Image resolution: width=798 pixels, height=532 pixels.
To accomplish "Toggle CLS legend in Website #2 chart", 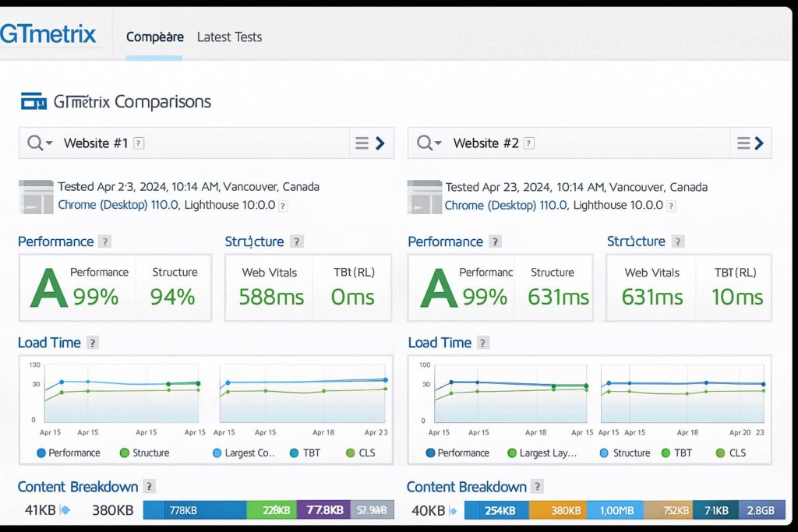I will coord(730,453).
